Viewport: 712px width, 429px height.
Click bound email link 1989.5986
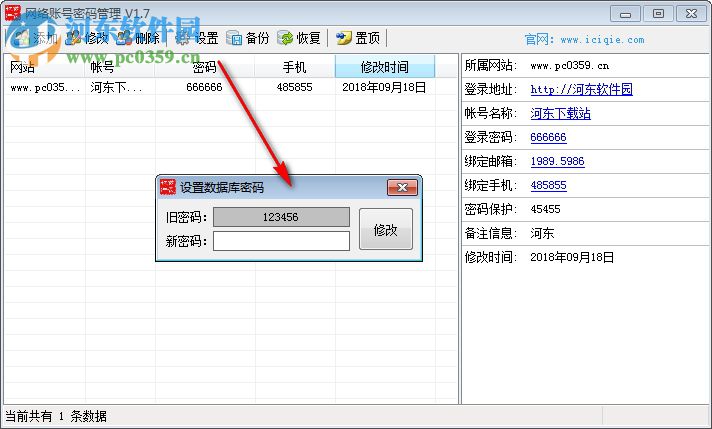point(557,161)
